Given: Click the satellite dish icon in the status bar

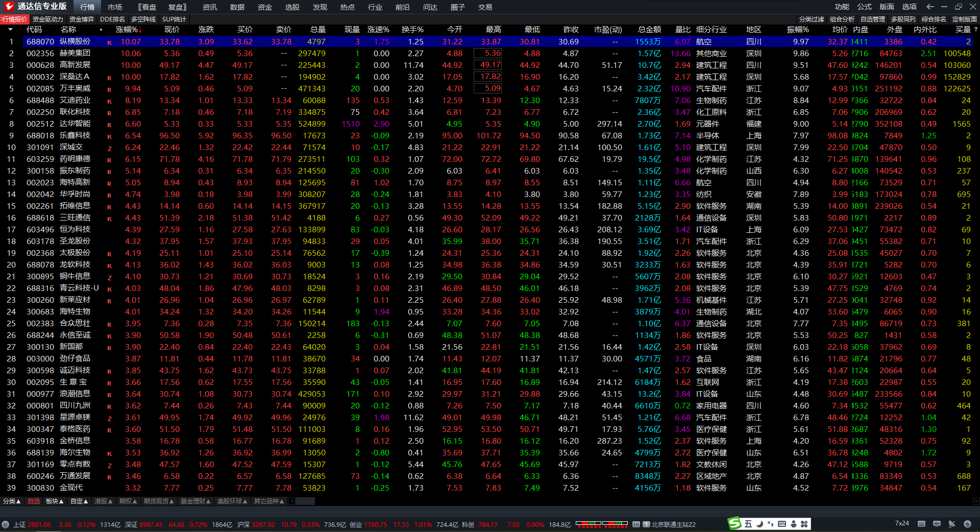Looking at the screenshot, I should coord(952,524).
